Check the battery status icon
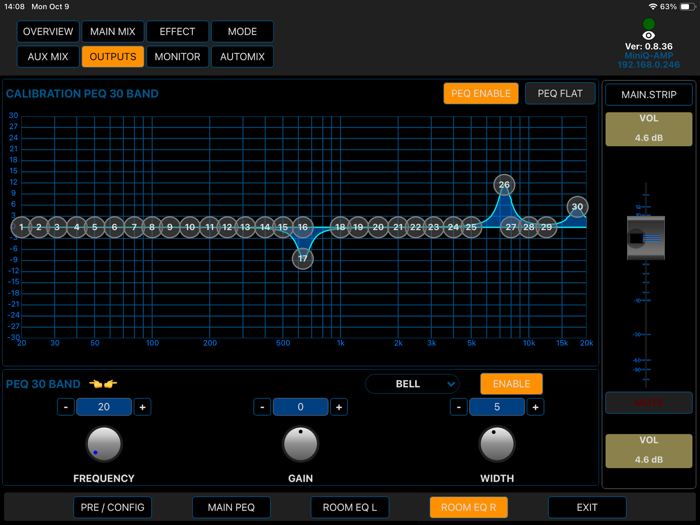700x525 pixels. pos(688,7)
